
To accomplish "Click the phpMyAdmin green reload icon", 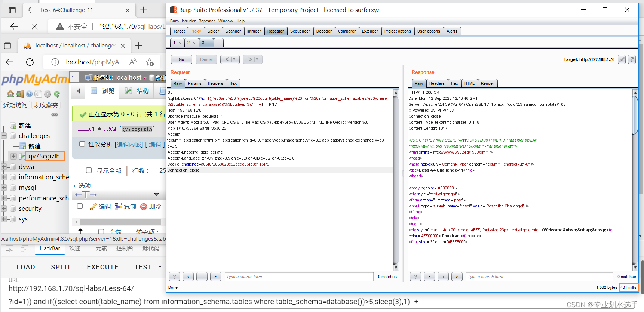I will pyautogui.click(x=57, y=94).
